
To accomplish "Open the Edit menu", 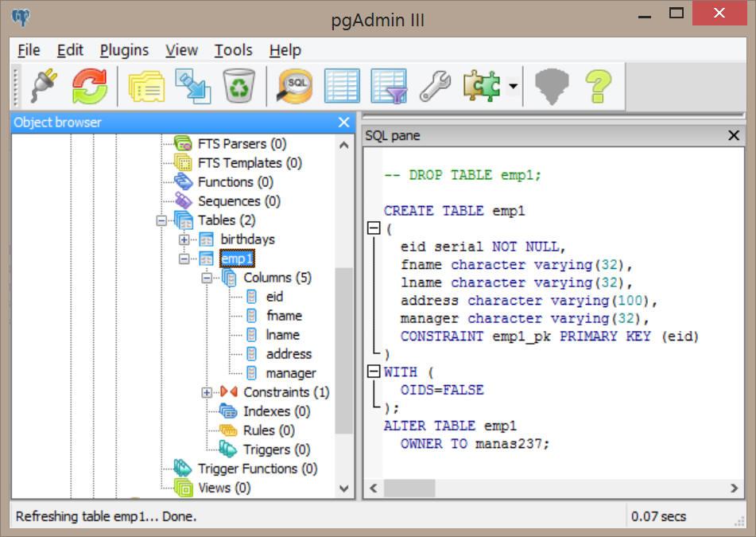I will click(x=71, y=50).
